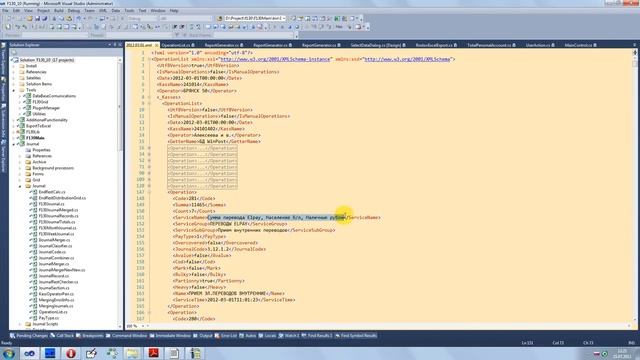The height and width of the screenshot is (360, 640).
Task: Open the Call Stack window tab
Action: [62, 336]
